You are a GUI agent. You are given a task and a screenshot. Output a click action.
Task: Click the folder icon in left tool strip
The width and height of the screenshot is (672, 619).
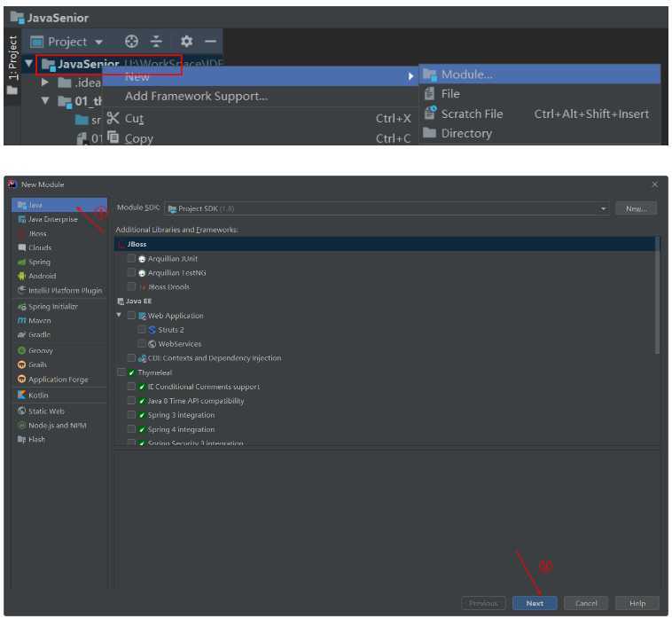(x=12, y=90)
